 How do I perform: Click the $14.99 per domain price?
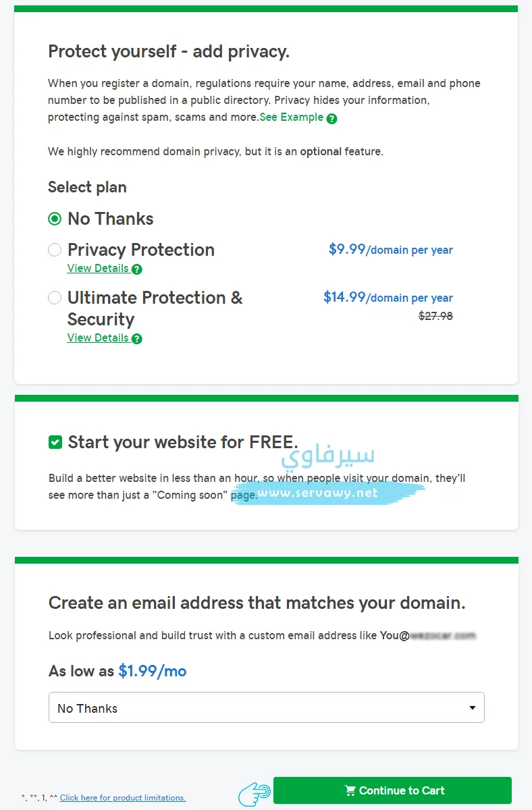[388, 297]
